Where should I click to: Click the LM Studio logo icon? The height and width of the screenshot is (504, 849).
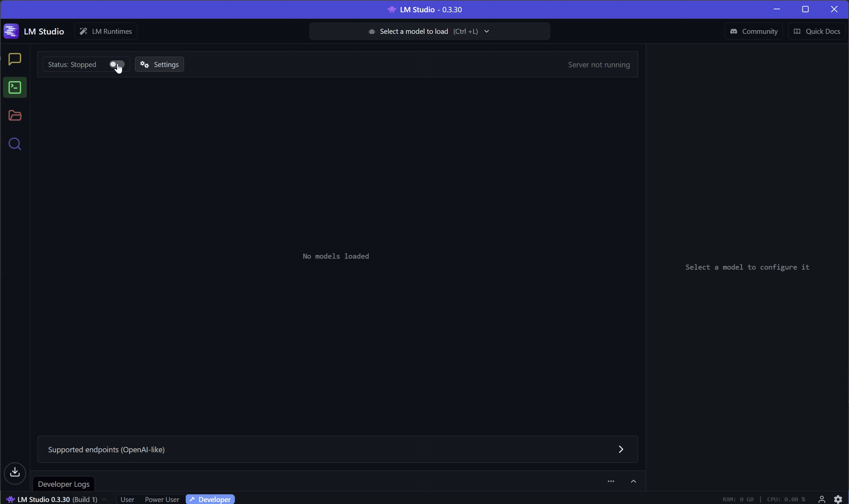[11, 31]
